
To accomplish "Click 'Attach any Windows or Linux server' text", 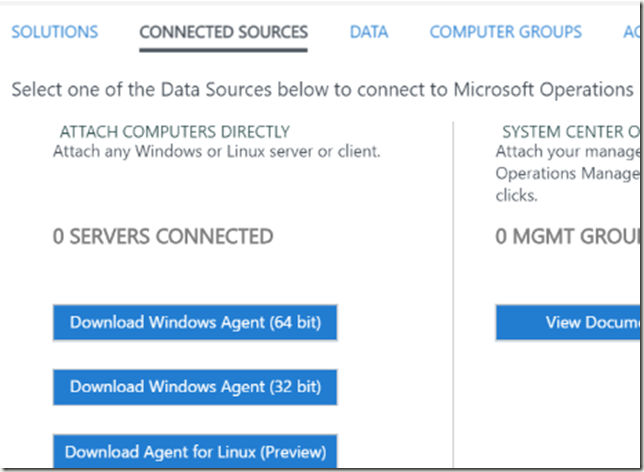I will point(216,152).
